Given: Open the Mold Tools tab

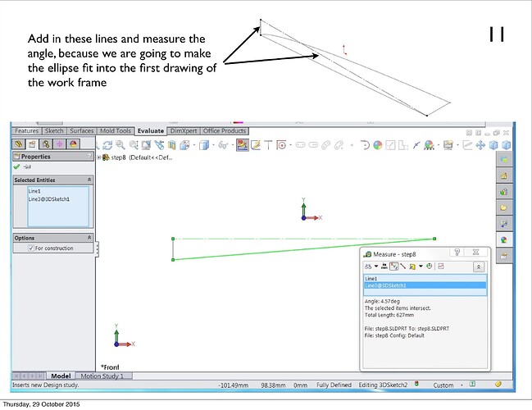Looking at the screenshot, I should point(116,130).
